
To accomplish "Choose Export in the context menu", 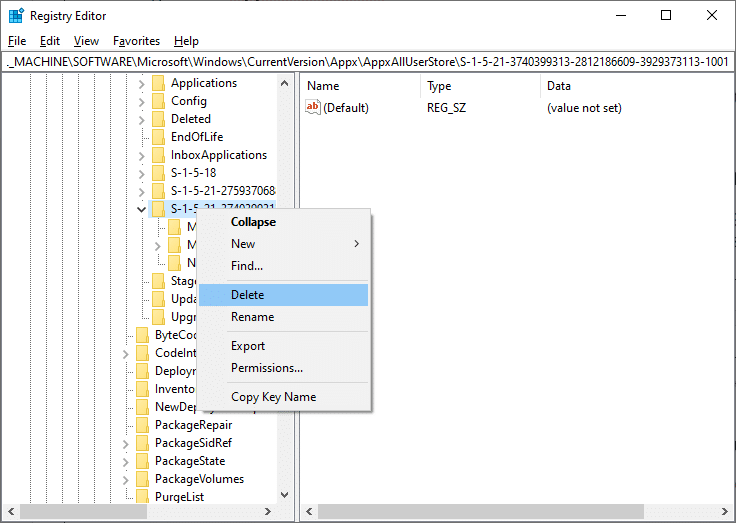I will 284,346.
